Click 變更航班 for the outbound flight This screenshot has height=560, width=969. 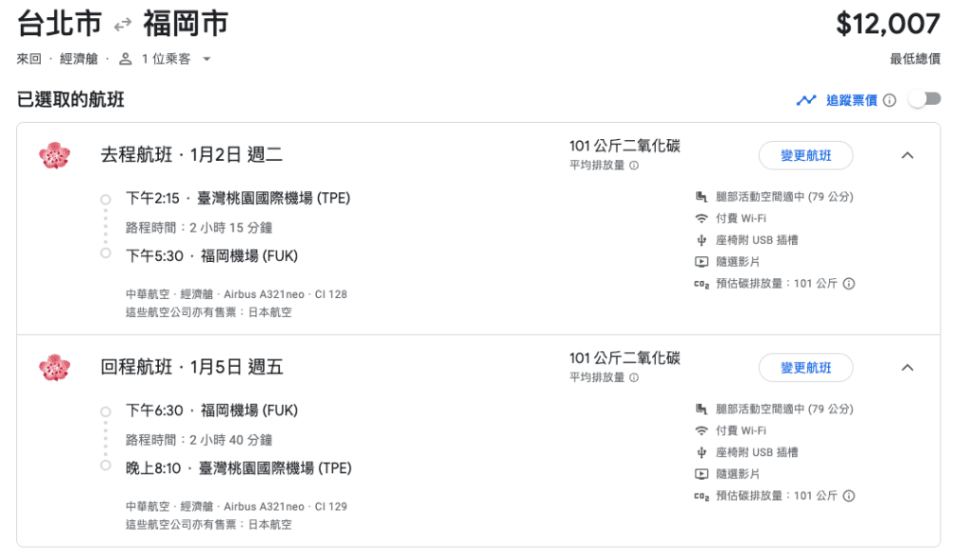tap(806, 155)
